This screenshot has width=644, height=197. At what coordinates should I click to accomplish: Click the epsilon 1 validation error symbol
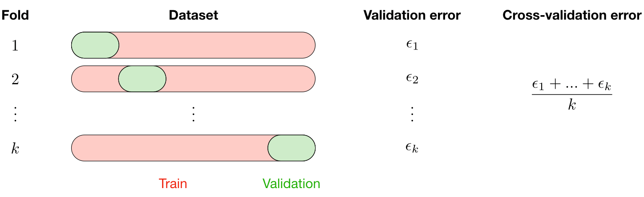tap(412, 45)
